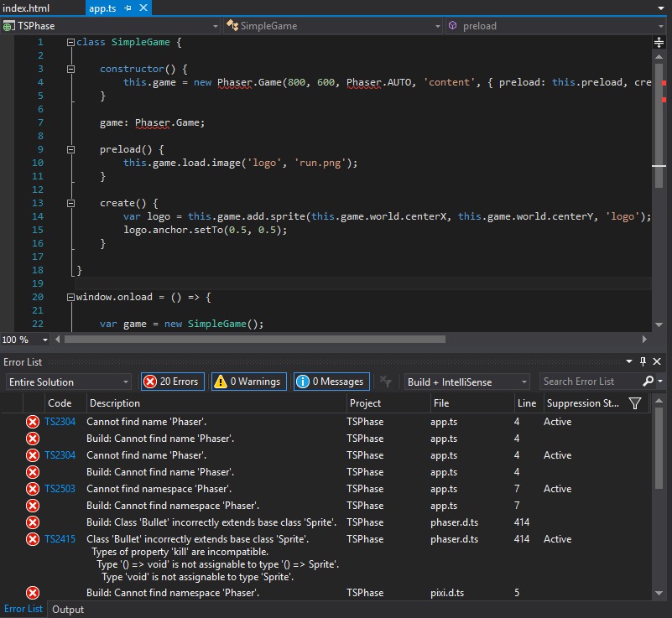Viewport: 672px width, 618px height.
Task: Click the horizontal scroll left arrow
Action: [x=57, y=340]
